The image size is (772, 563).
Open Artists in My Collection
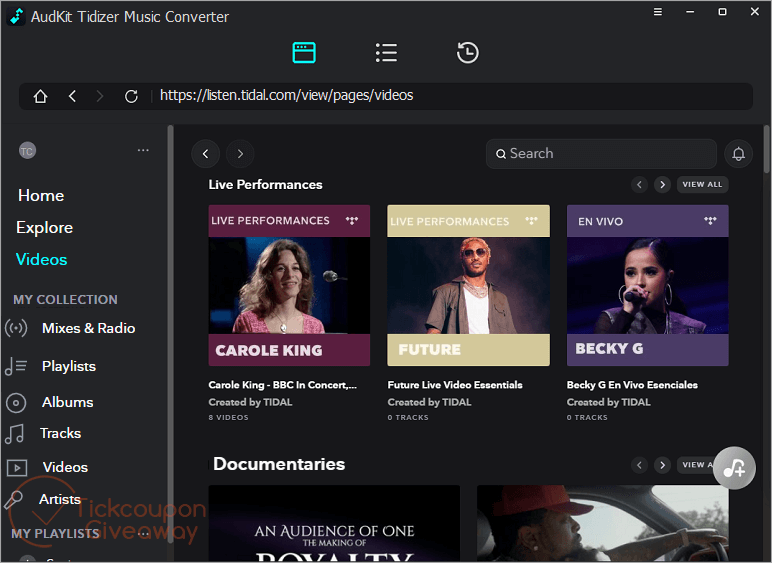coord(60,499)
